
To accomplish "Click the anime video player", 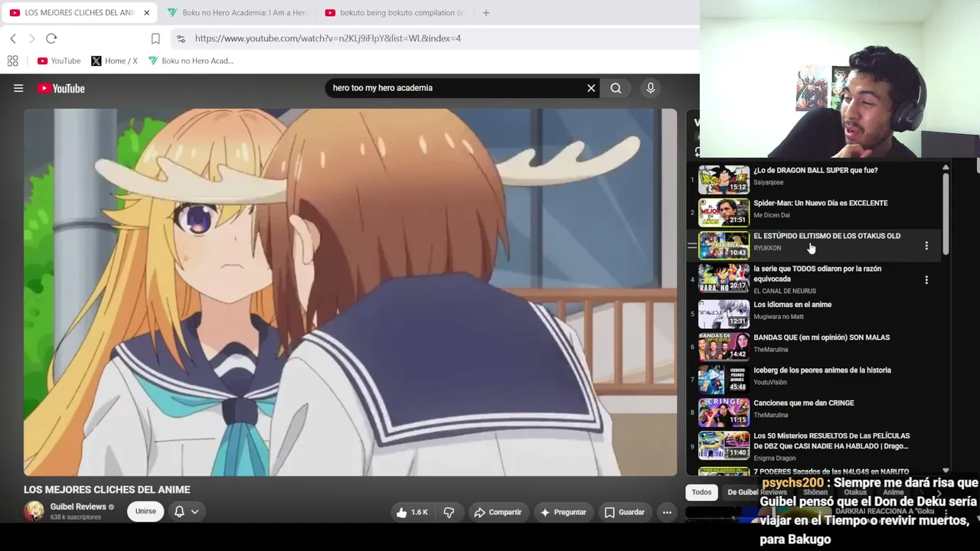I will coord(350,292).
